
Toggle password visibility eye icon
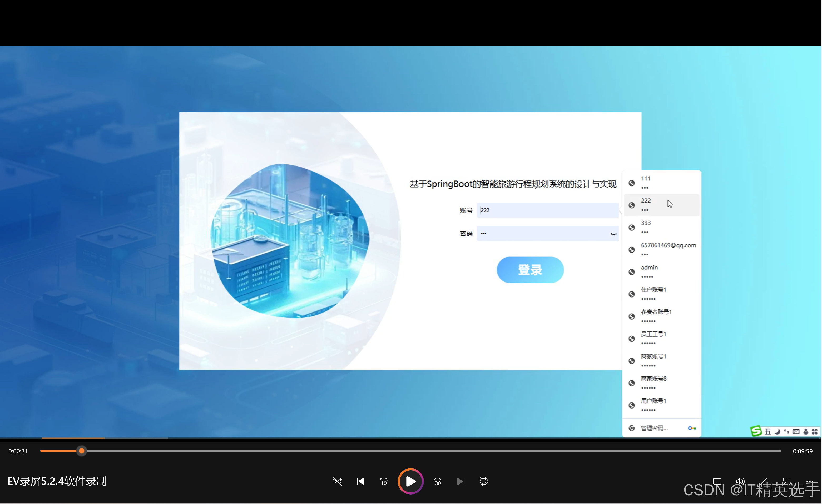(x=613, y=234)
